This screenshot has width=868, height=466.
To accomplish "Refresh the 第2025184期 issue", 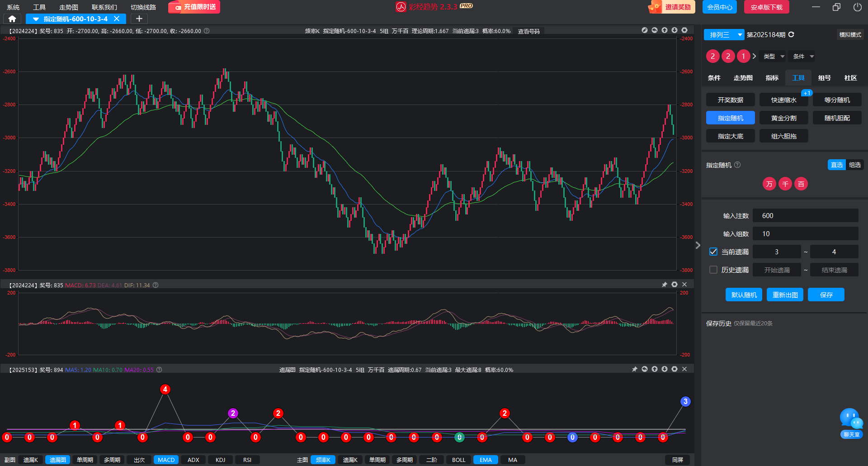I will point(791,34).
